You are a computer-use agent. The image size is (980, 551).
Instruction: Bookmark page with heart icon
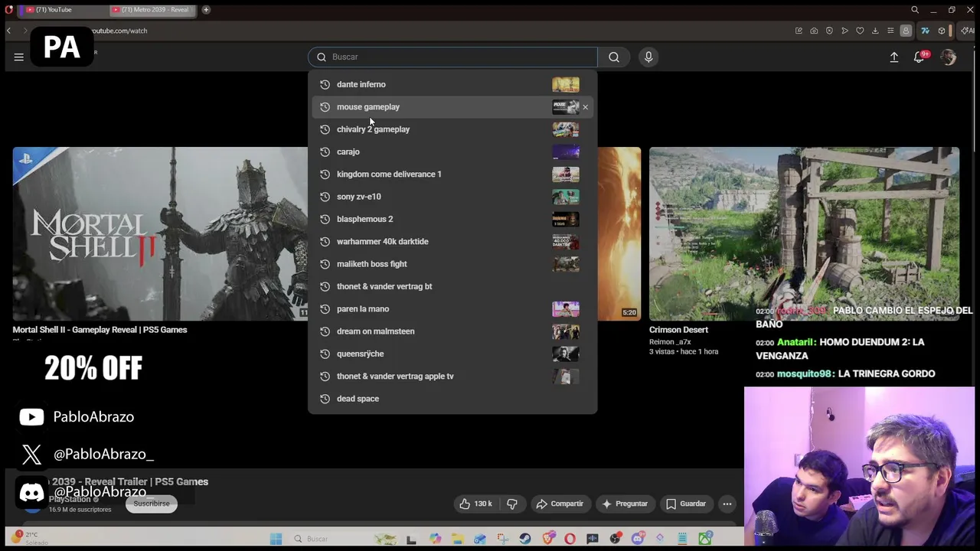860,31
